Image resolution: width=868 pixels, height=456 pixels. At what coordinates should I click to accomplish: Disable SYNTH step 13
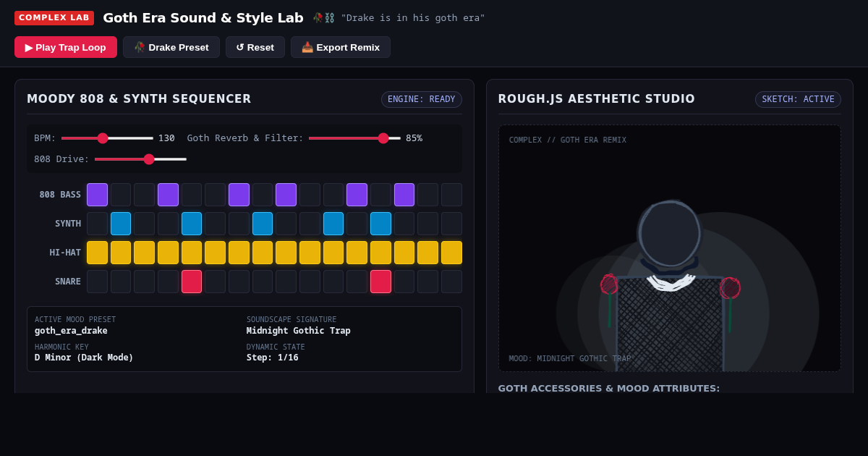[380, 224]
